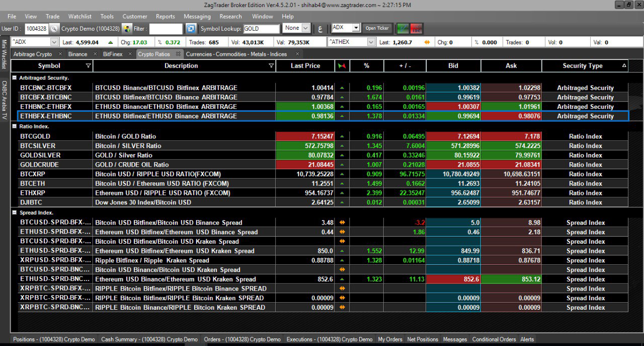The width and height of the screenshot is (644, 346).
Task: Click the ETHXRP last price 954.16737
Action: click(x=305, y=193)
